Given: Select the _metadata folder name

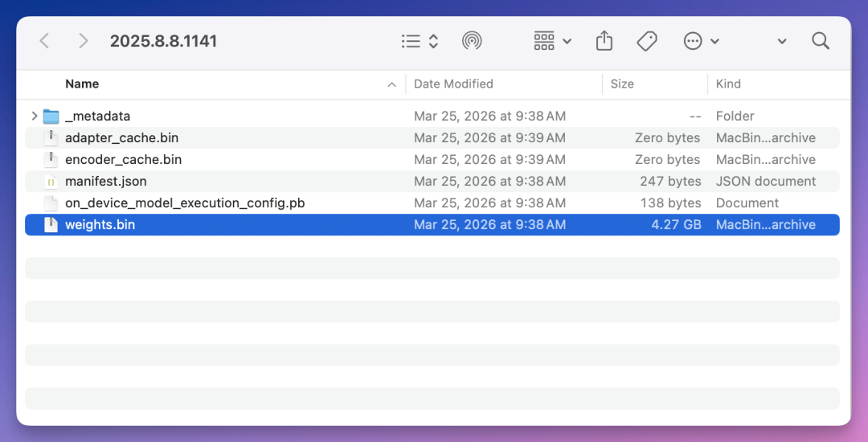Looking at the screenshot, I should 97,117.
